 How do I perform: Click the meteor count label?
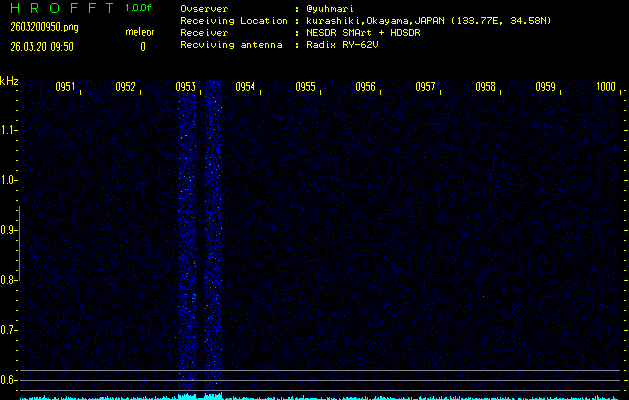tap(139, 32)
